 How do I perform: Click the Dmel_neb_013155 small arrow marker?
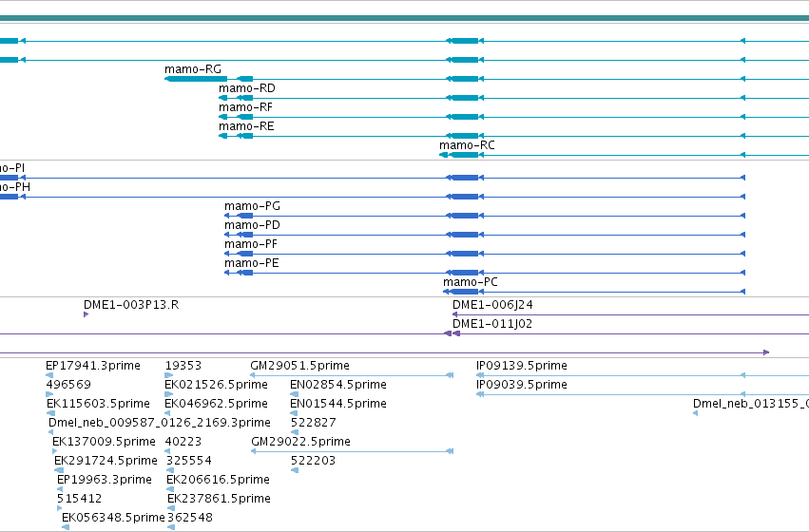(696, 413)
